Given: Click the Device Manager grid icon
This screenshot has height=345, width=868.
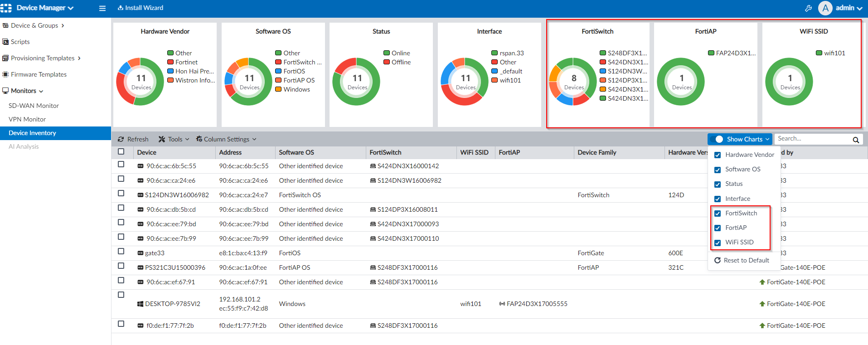Looking at the screenshot, I should (6, 8).
